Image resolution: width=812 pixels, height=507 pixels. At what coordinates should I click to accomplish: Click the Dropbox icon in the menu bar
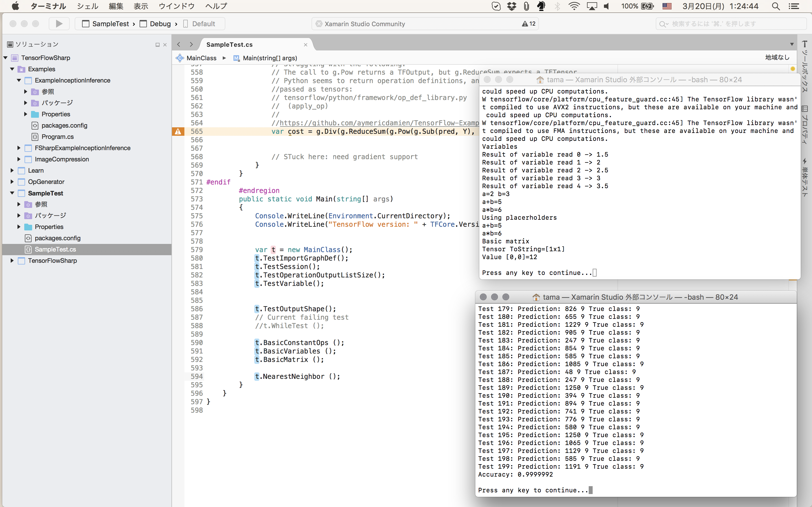pos(512,6)
